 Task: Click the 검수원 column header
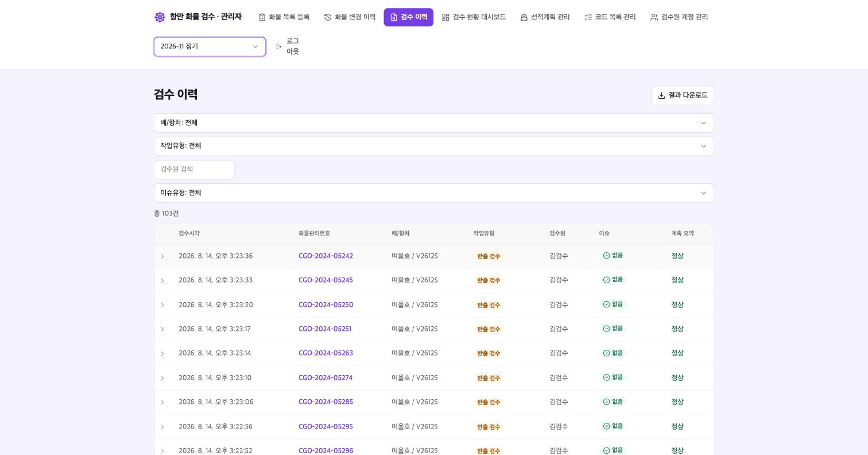coord(557,234)
